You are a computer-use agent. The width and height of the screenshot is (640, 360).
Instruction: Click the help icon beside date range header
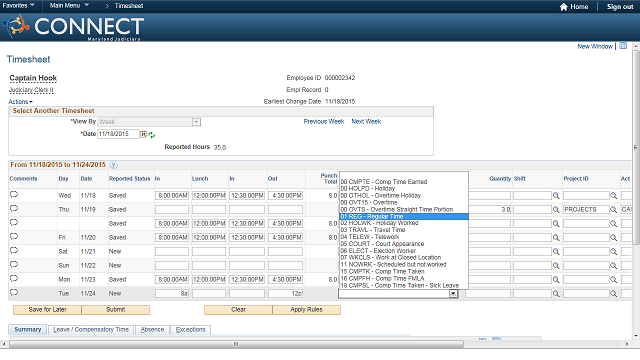113,165
